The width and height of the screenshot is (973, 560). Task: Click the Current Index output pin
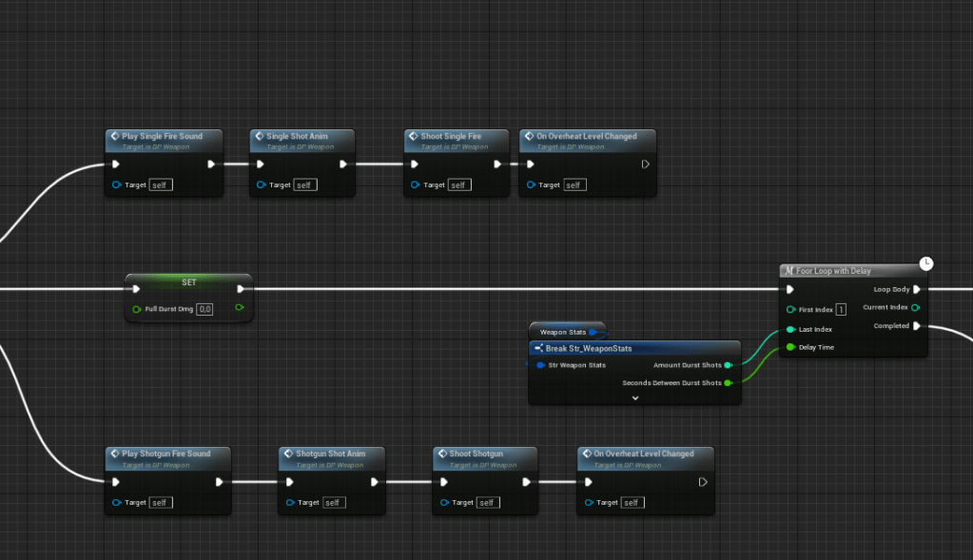tap(916, 307)
